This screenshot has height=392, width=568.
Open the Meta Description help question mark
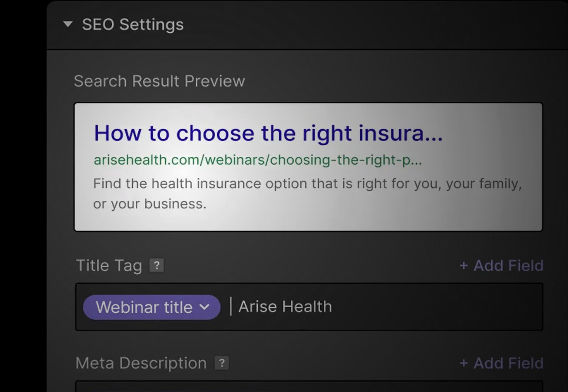pos(222,363)
